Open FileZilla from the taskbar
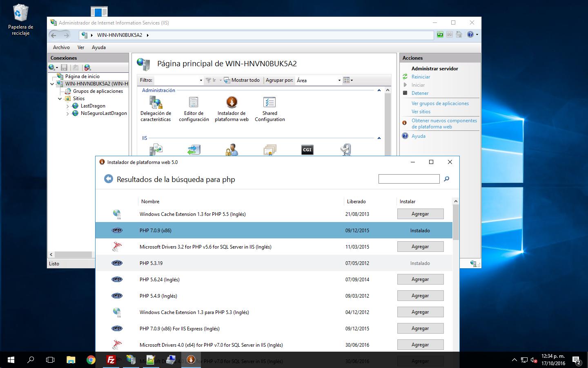Viewport: 588px width, 368px height. tap(111, 360)
